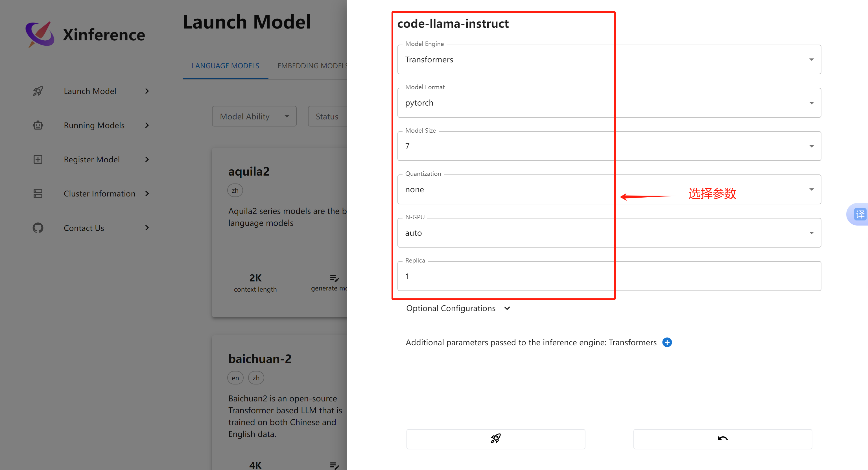This screenshot has height=470, width=868.
Task: Click the plus-box icon beside Register Model
Action: click(x=38, y=159)
